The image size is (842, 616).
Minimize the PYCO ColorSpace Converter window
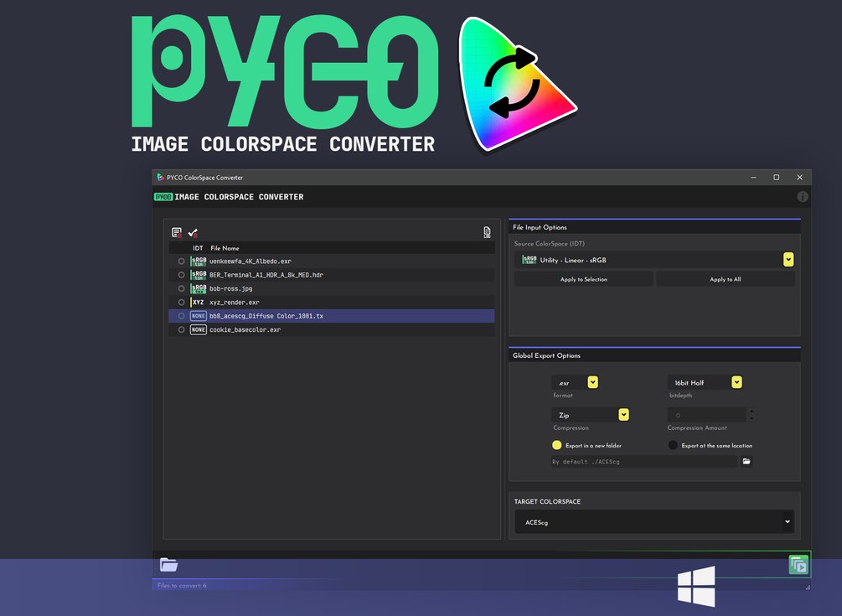[x=753, y=177]
